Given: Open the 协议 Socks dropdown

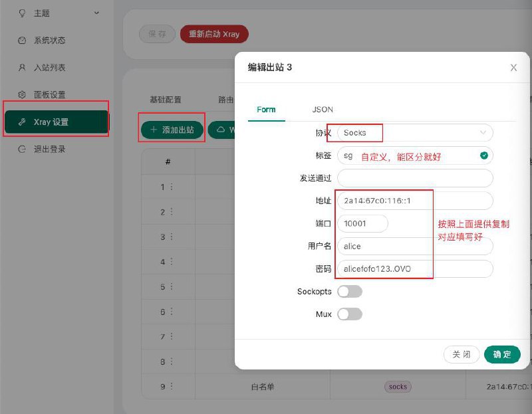Looking at the screenshot, I should [x=415, y=133].
